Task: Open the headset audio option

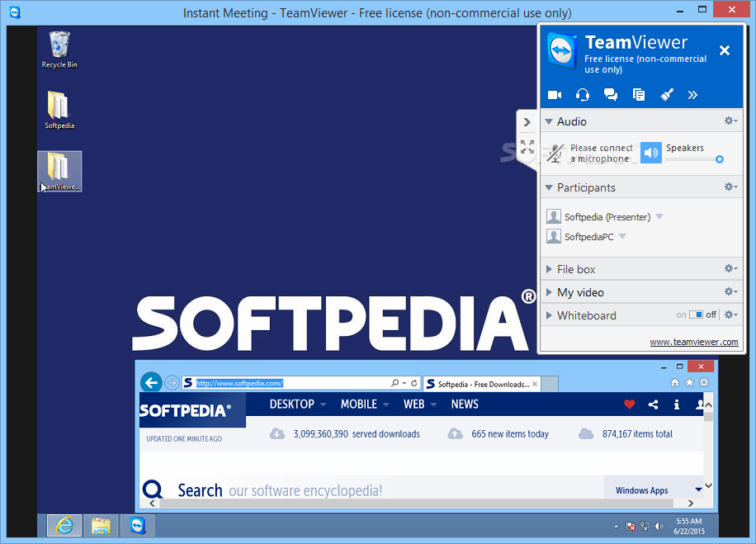Action: (583, 95)
